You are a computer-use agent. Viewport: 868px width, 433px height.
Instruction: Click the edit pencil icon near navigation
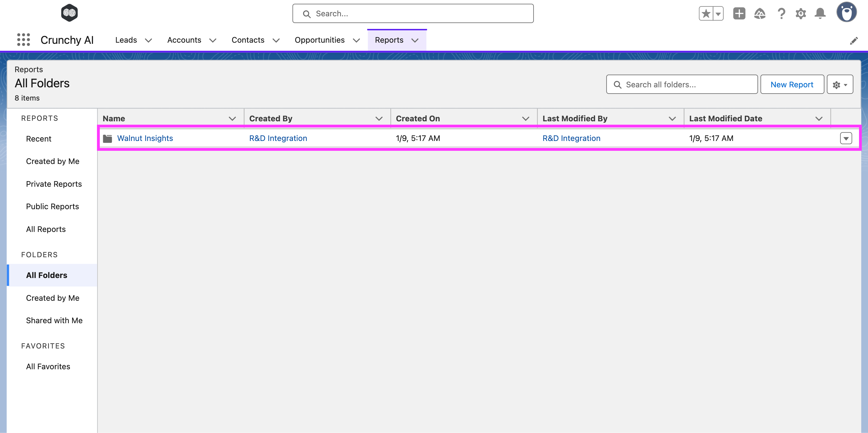tap(854, 40)
